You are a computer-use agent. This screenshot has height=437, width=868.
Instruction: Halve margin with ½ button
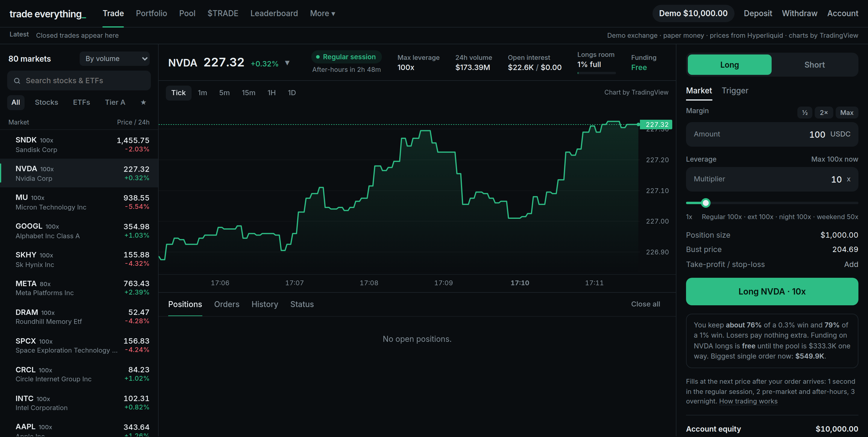[x=805, y=113]
